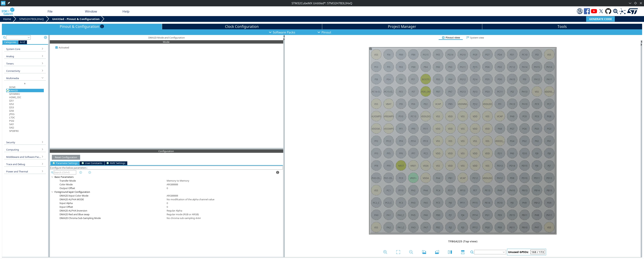The image size is (644, 259).
Task: Expand the Trace and Debug category
Action: pyautogui.click(x=25, y=164)
